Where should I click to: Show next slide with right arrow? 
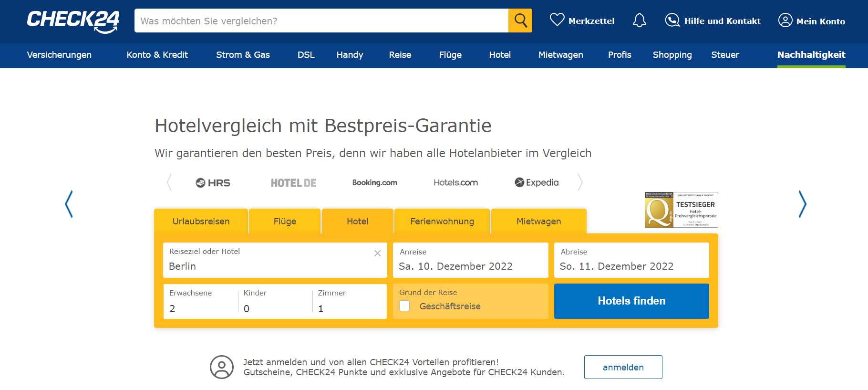[802, 204]
